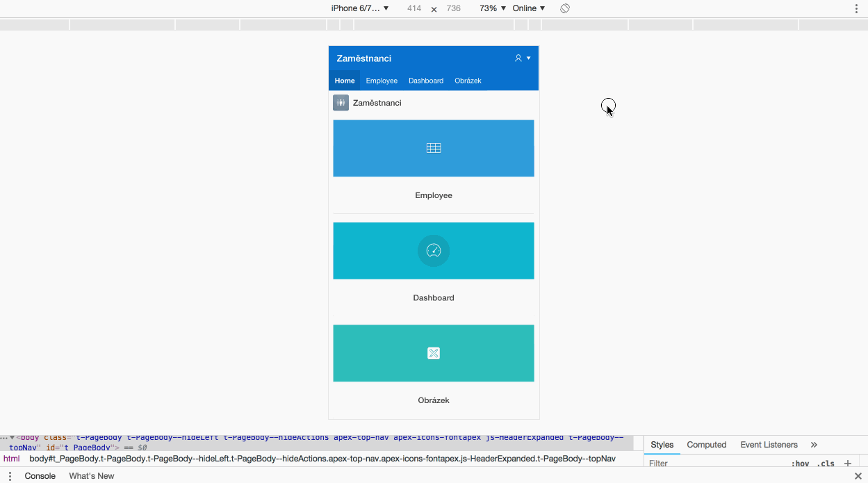Select the Employee navigation tab
This screenshot has width=868, height=483.
point(382,81)
